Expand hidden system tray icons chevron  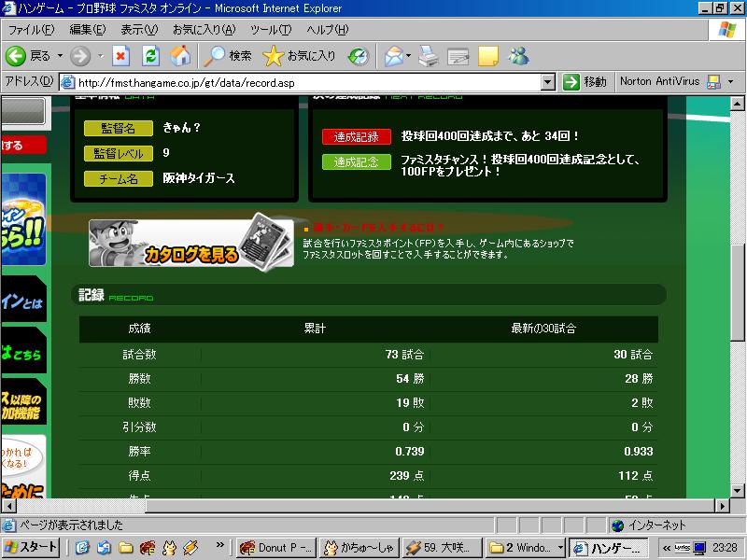pos(666,548)
